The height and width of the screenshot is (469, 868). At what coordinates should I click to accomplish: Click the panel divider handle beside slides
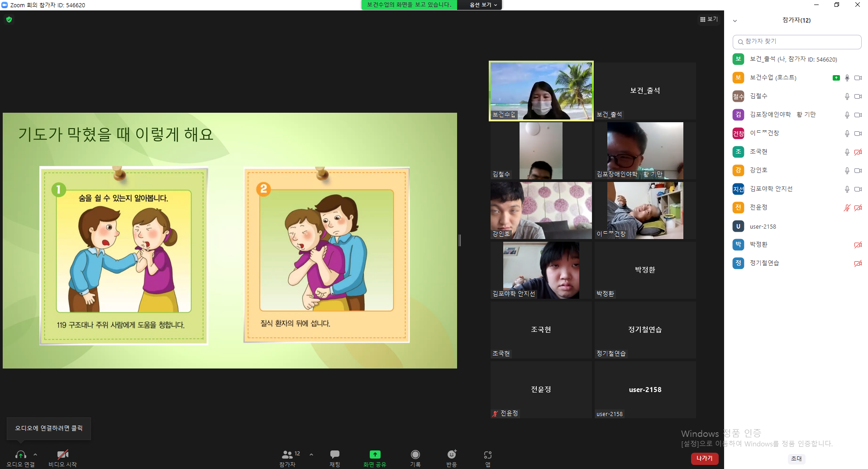pos(460,240)
